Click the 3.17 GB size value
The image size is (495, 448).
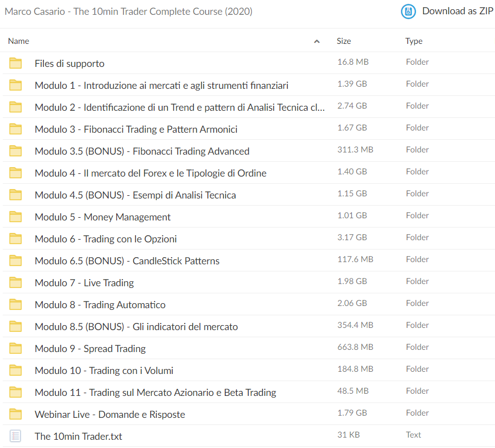(352, 237)
